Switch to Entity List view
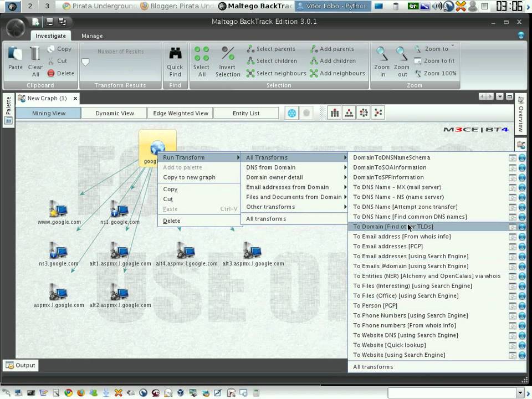 click(246, 113)
